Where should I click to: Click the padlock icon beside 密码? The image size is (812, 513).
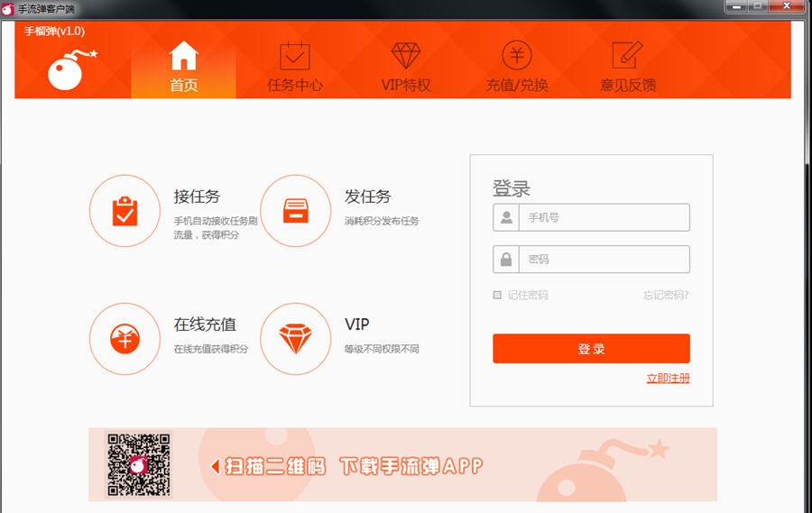pyautogui.click(x=506, y=259)
